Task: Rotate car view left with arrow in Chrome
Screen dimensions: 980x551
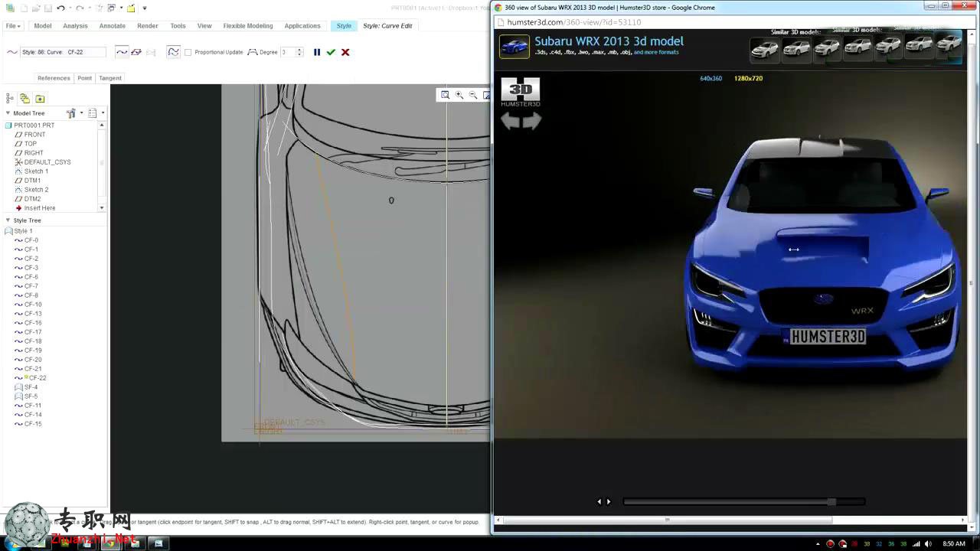Action: click(510, 121)
